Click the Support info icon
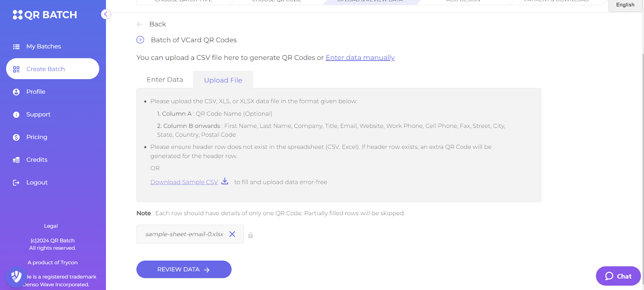Viewport: 644px width, 290px height. coord(16,115)
